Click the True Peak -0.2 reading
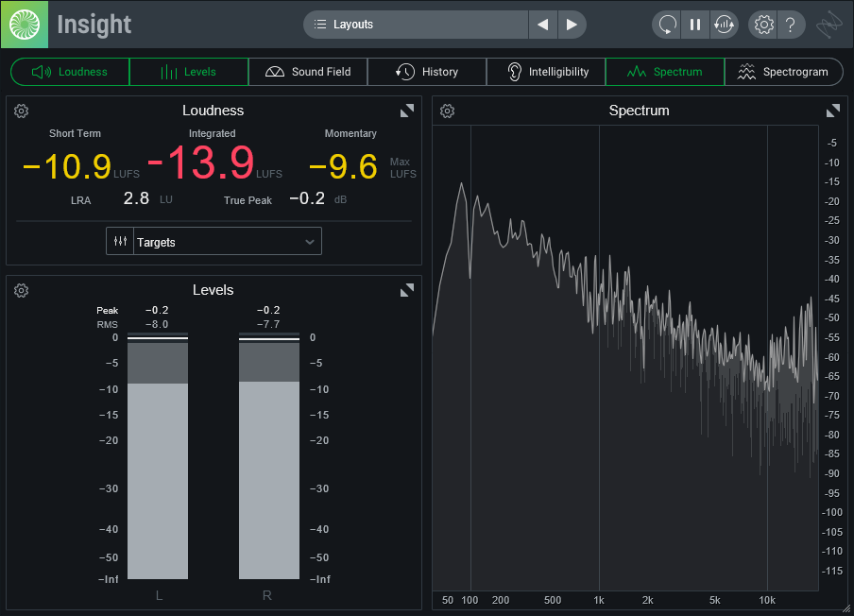The height and width of the screenshot is (616, 854). tap(307, 198)
